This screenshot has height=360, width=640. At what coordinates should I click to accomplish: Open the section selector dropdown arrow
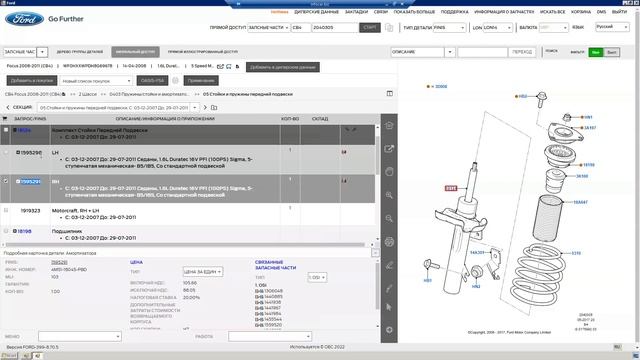195,107
